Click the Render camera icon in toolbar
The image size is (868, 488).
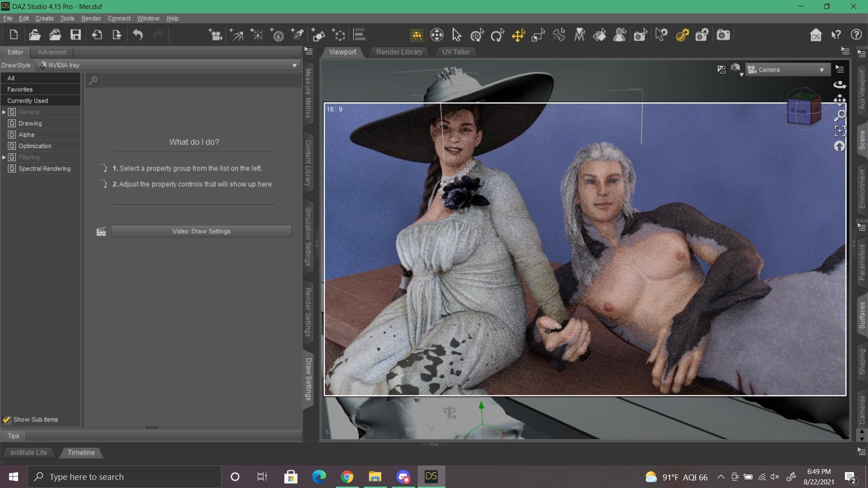pos(723,35)
